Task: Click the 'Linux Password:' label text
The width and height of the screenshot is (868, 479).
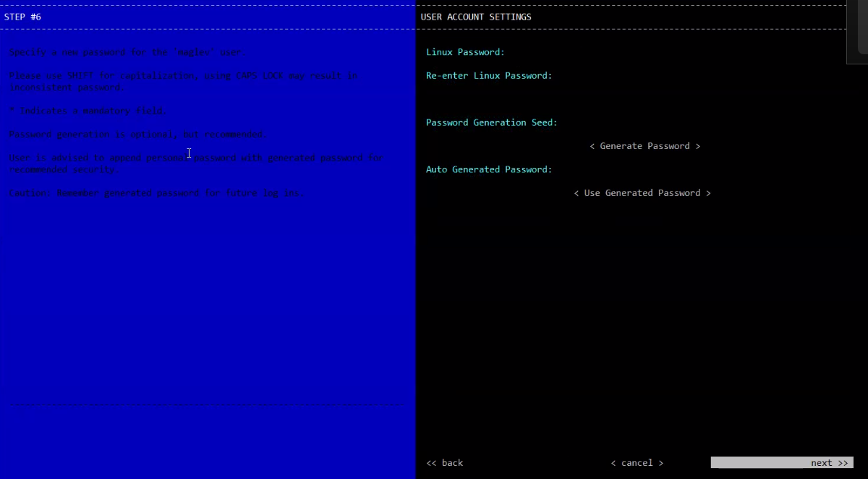Action: pos(465,52)
